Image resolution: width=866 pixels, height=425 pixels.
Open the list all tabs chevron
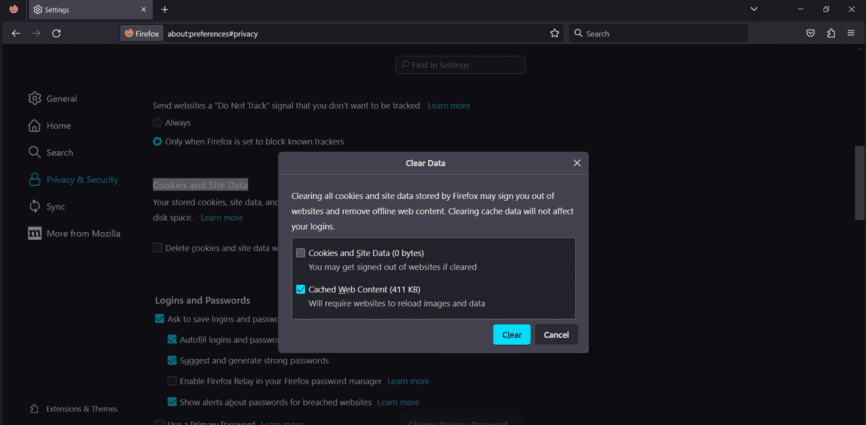(754, 9)
